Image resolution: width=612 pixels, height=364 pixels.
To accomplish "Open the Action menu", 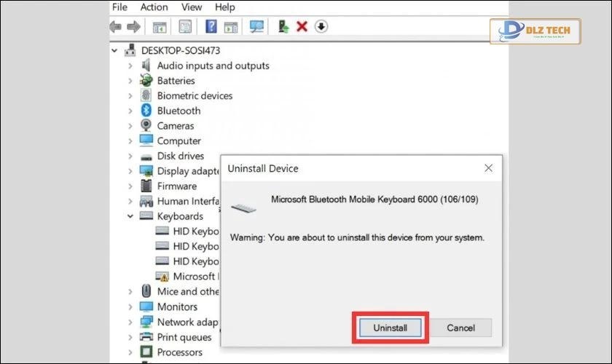I will click(154, 7).
